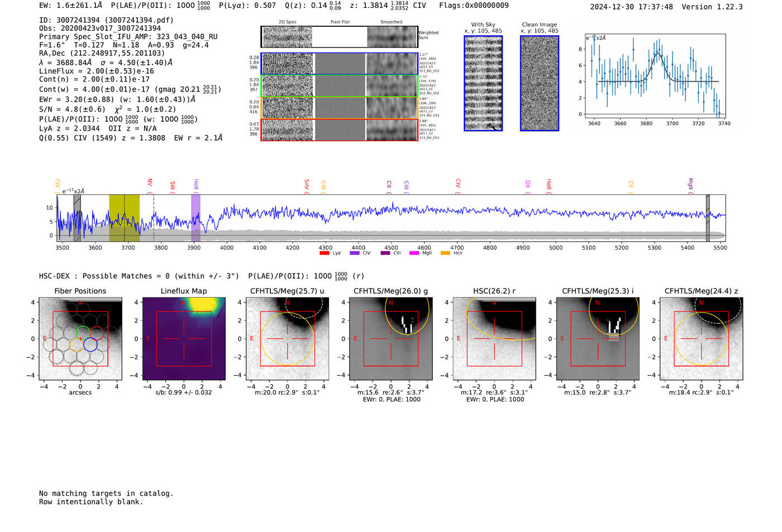Click the yellow bright spot in Lineflux Map
The image size is (782, 532).
pos(202,304)
